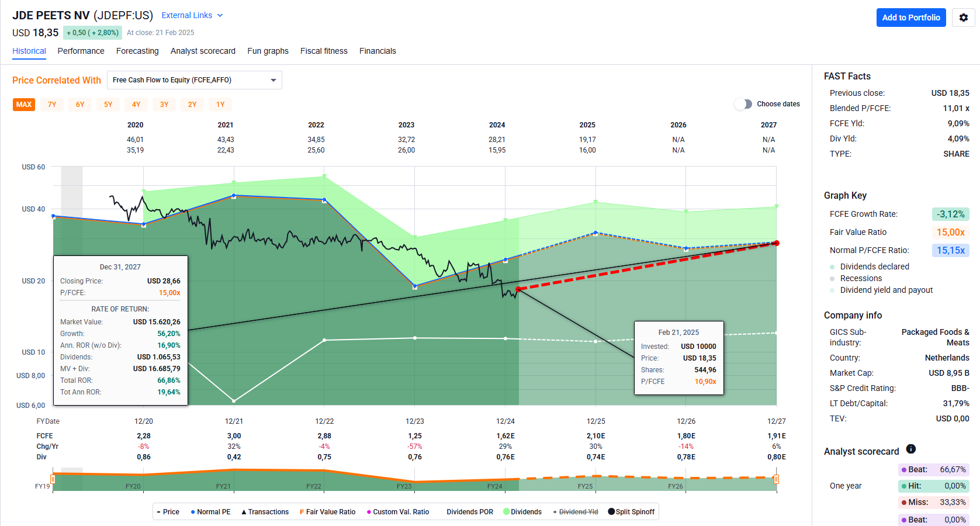Expand the External Links menu
This screenshot has width=980, height=526.
point(192,15)
